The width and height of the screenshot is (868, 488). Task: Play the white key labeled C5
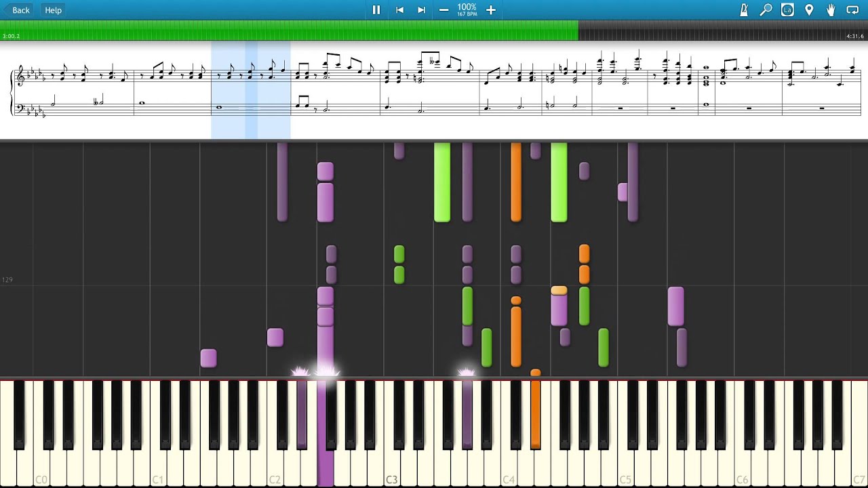625,468
